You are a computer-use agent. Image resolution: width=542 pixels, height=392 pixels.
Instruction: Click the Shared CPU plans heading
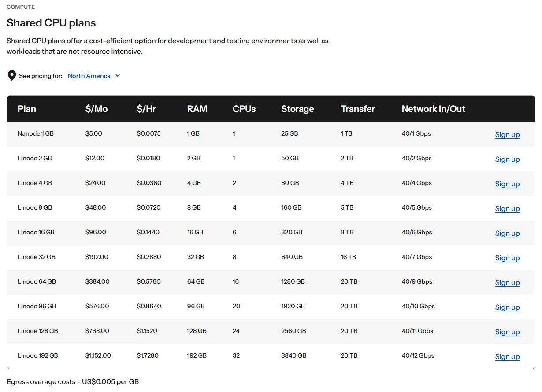[x=51, y=23]
